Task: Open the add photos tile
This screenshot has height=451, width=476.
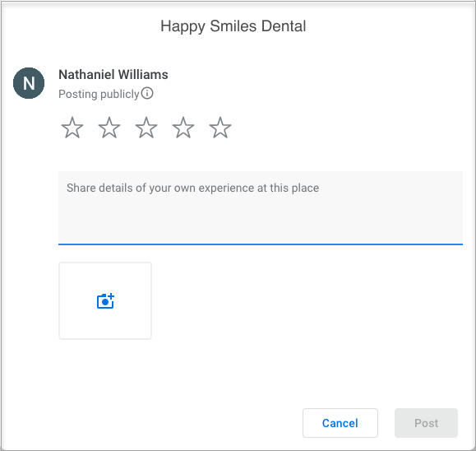Action: pyautogui.click(x=105, y=301)
